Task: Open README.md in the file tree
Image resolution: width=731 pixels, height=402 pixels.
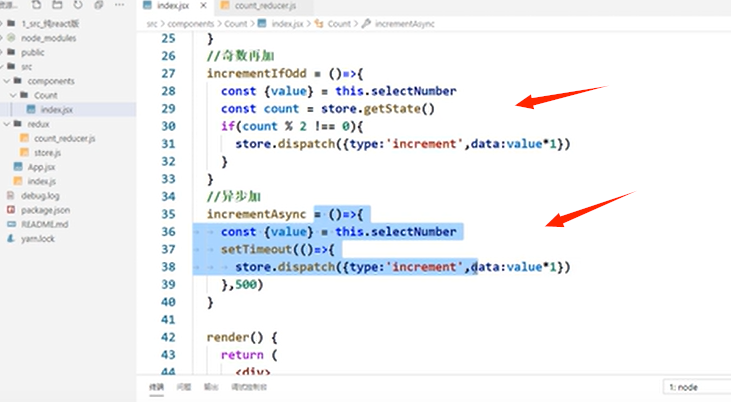Action: coord(45,225)
